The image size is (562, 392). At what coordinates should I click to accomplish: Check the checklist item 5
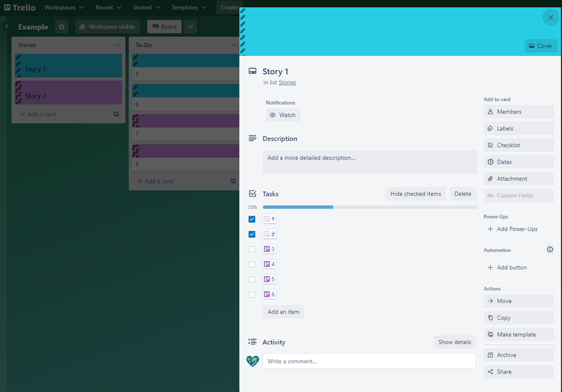252,279
